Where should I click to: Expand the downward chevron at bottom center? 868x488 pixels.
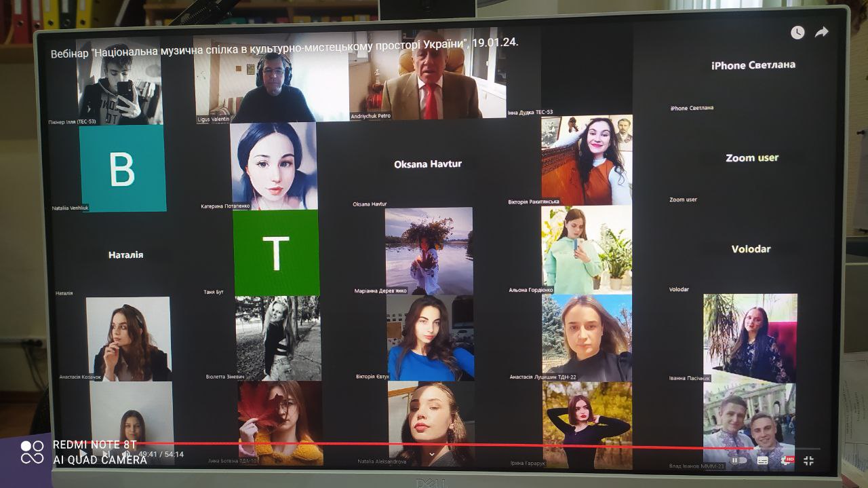click(432, 453)
